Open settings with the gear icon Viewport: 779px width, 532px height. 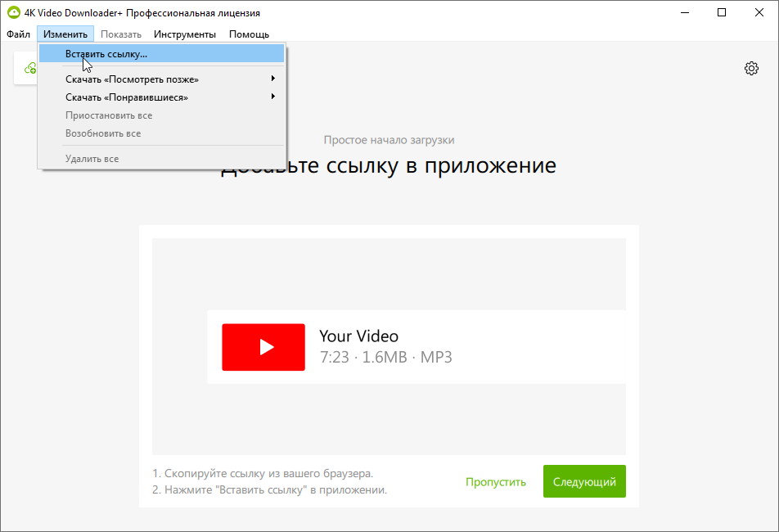pos(751,69)
